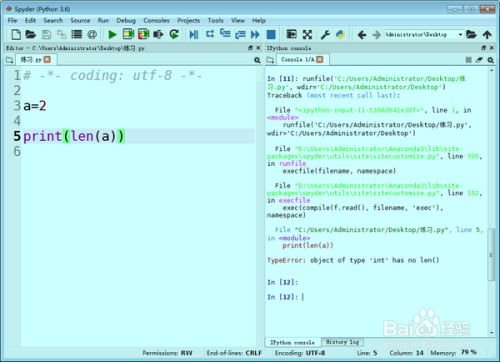
Task: Open the working directory dropdown
Action: click(460, 35)
